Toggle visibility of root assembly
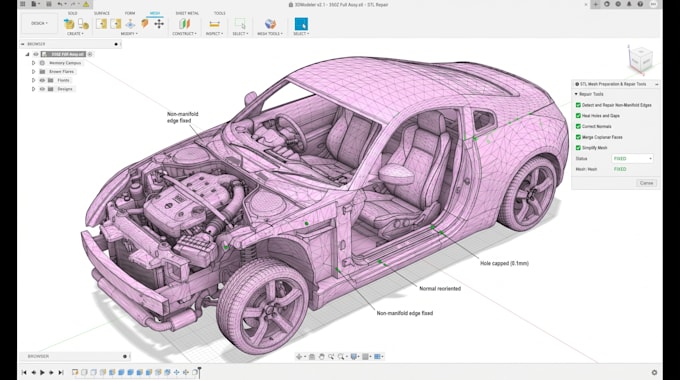 coord(36,54)
